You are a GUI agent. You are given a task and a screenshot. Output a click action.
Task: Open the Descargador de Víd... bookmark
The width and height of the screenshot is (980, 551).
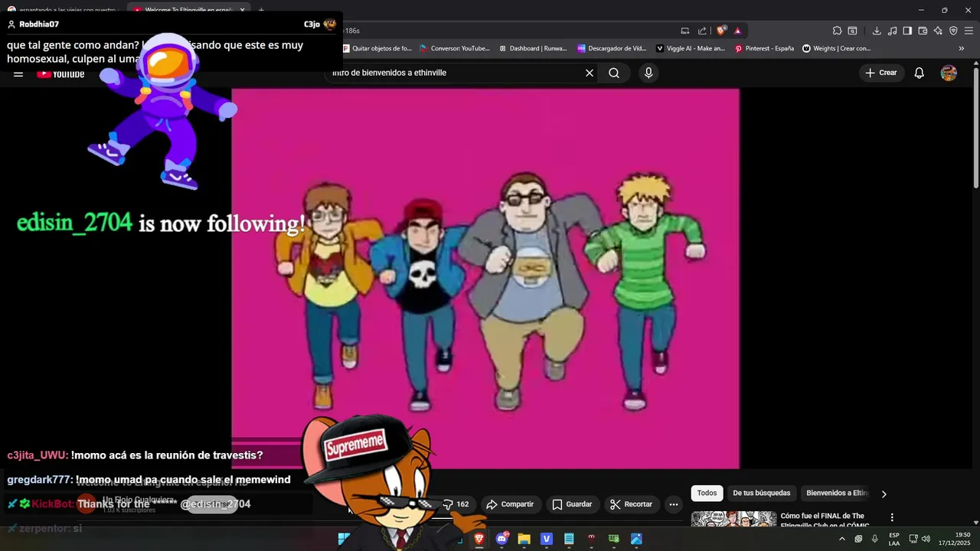click(612, 48)
